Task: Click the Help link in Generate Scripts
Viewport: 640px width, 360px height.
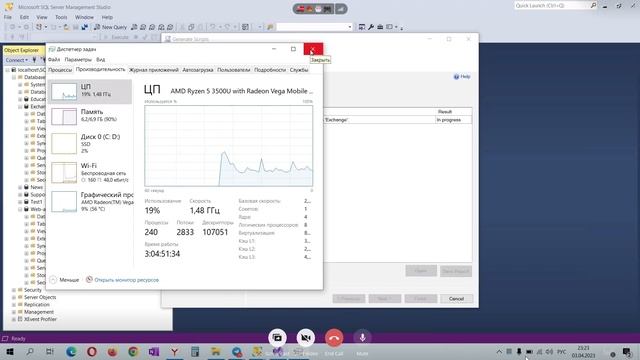Action: [462, 76]
